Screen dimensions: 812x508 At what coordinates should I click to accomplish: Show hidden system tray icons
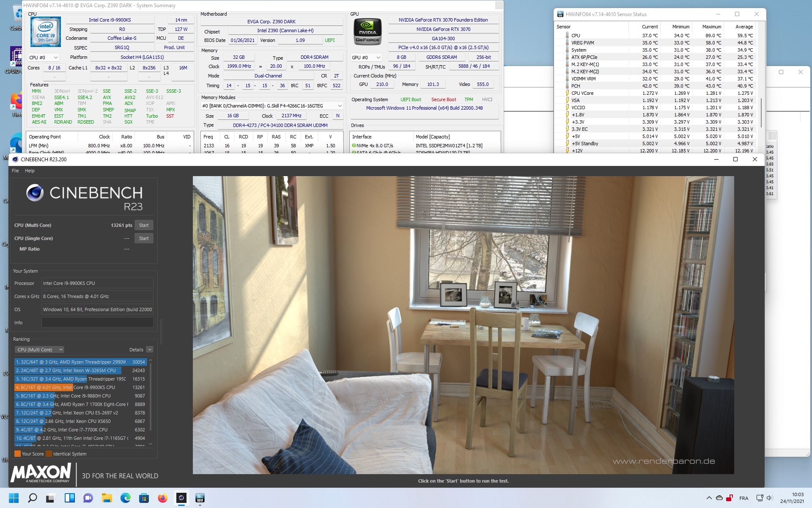709,498
